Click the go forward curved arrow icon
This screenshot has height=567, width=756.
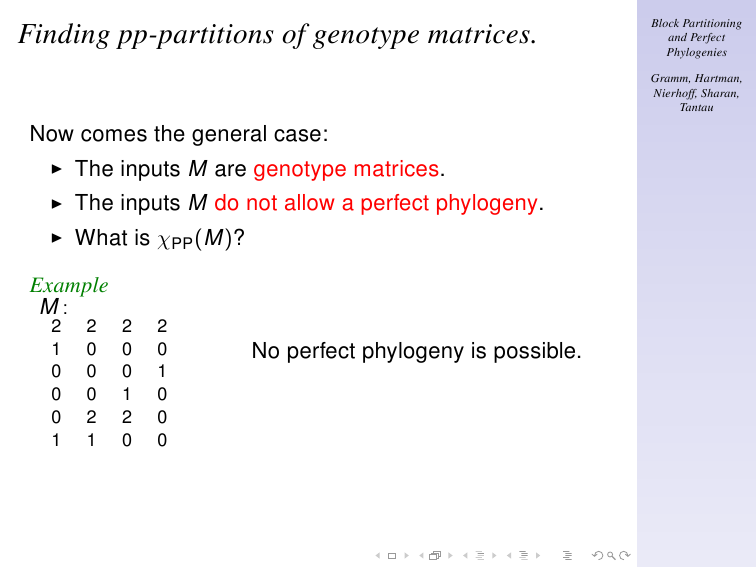[x=625, y=555]
